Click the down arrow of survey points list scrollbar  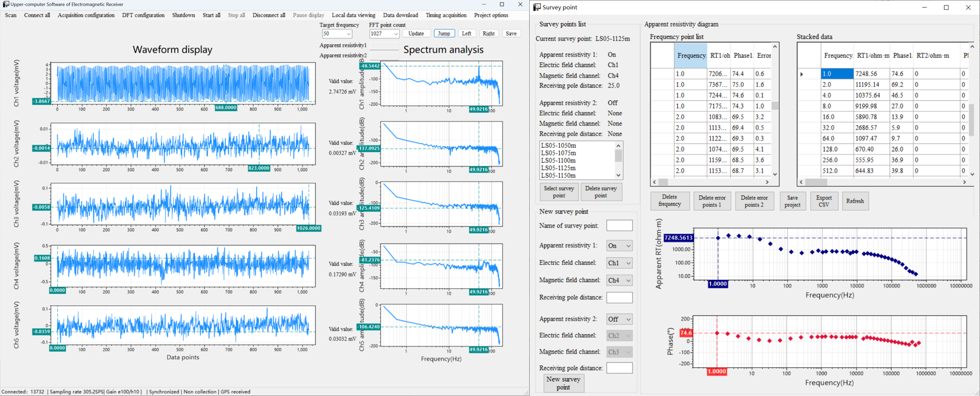click(618, 175)
